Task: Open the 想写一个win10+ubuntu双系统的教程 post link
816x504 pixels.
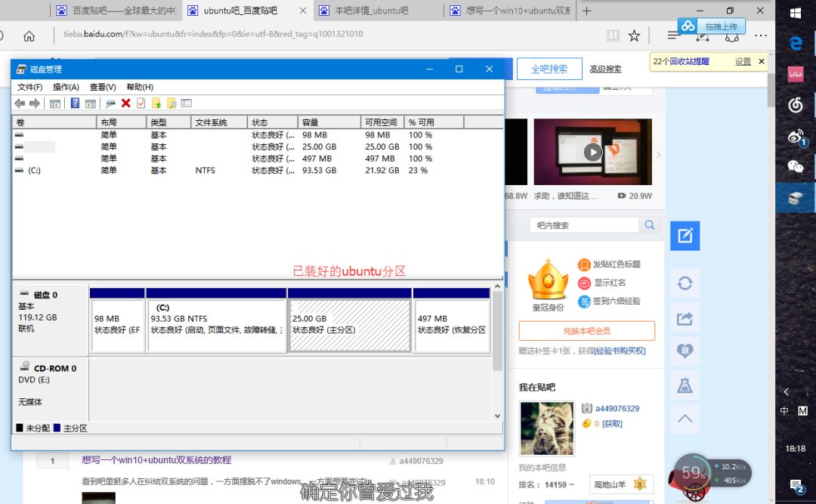Action: [156, 460]
